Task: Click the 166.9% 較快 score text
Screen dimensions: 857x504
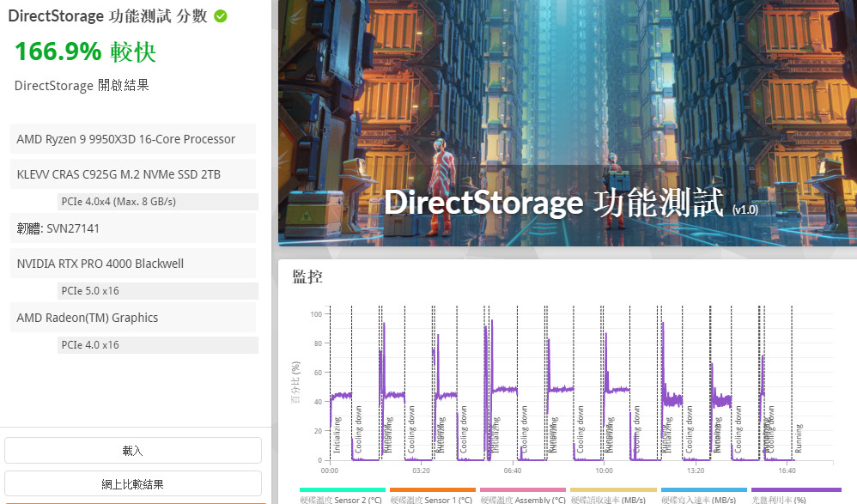Action: click(85, 52)
